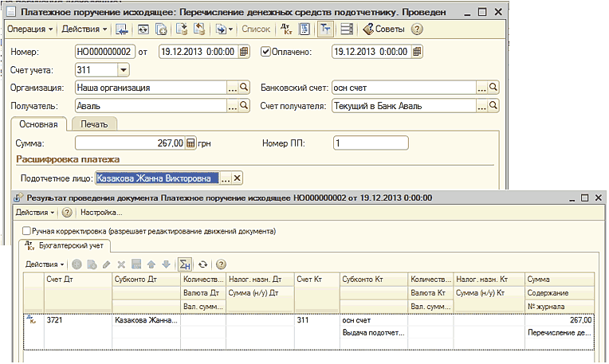The width and height of the screenshot is (609, 364).
Task: Click into the Номер ПП input field
Action: 370,143
